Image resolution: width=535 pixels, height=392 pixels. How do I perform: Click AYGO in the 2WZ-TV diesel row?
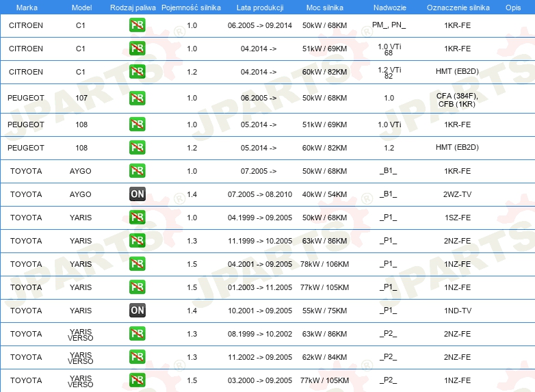pos(81,194)
